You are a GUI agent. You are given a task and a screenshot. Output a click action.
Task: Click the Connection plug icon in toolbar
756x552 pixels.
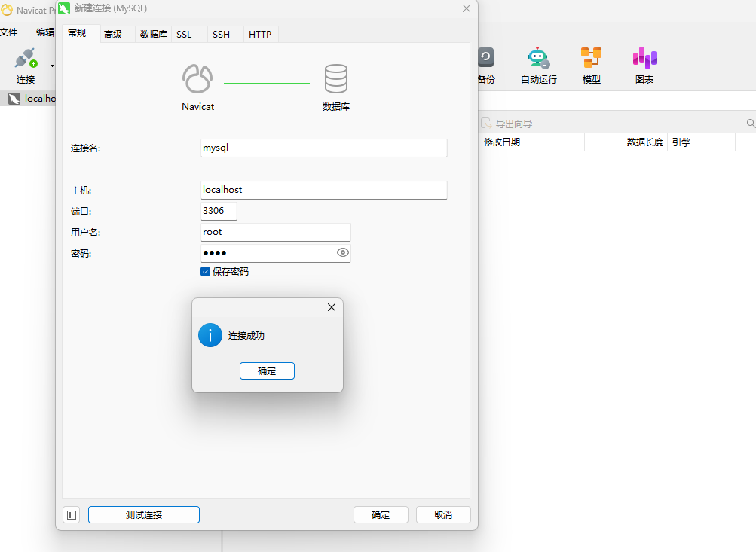(x=26, y=58)
